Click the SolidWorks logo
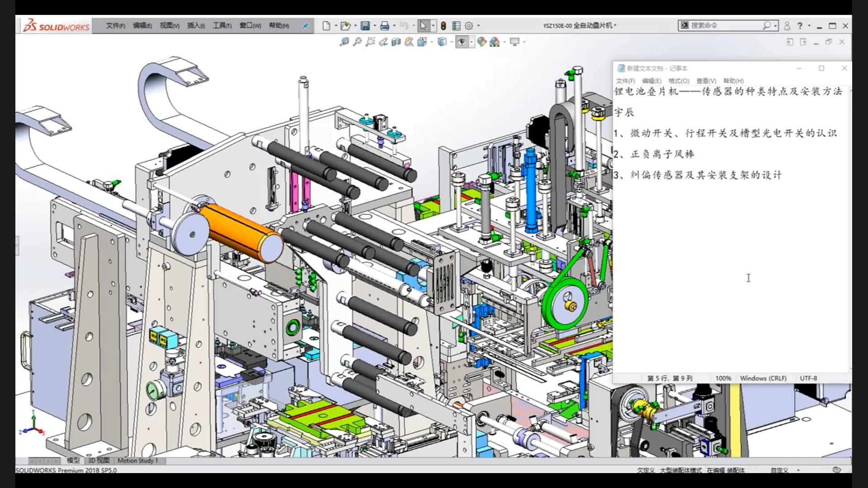Screen dimensions: 868x488 [57, 26]
